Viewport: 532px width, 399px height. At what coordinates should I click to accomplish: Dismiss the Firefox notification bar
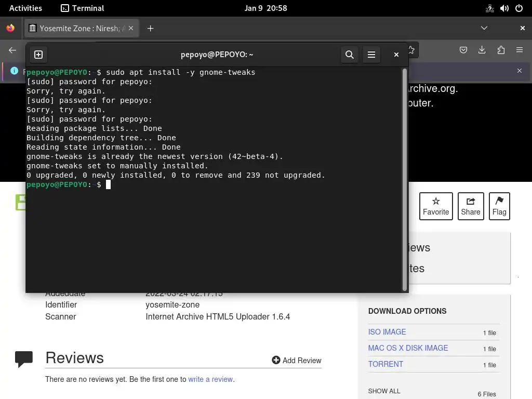coord(520,71)
